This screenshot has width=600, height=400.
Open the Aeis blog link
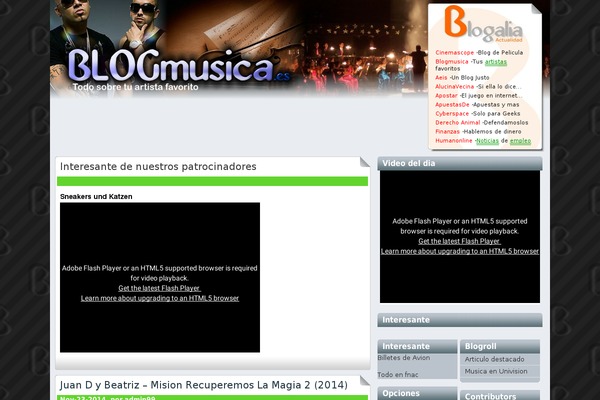[x=441, y=78]
